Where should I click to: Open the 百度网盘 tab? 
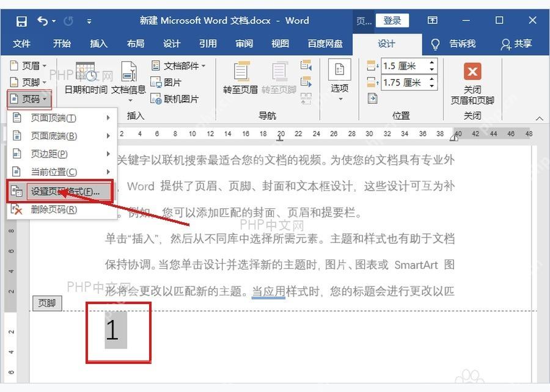click(x=325, y=44)
